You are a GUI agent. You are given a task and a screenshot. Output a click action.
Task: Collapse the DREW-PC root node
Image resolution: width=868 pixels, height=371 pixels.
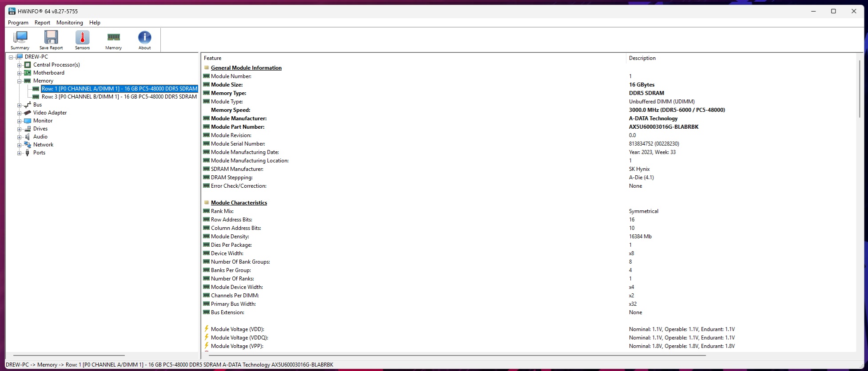point(11,57)
